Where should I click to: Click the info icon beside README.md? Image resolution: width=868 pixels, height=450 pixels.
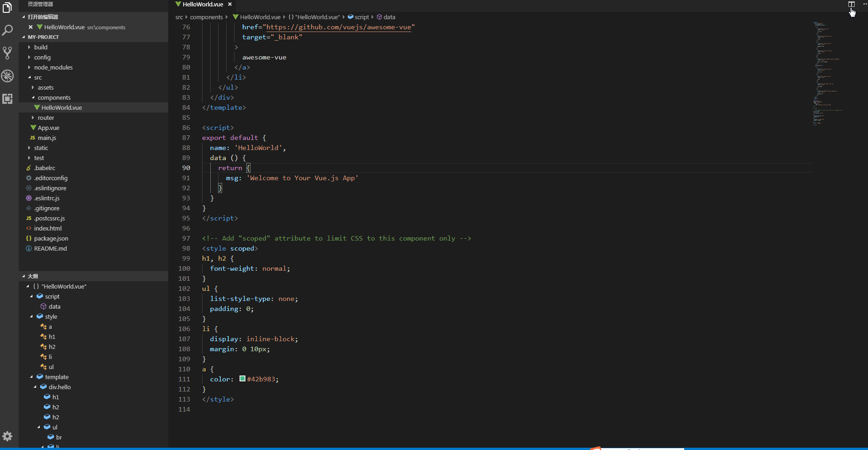click(x=29, y=248)
